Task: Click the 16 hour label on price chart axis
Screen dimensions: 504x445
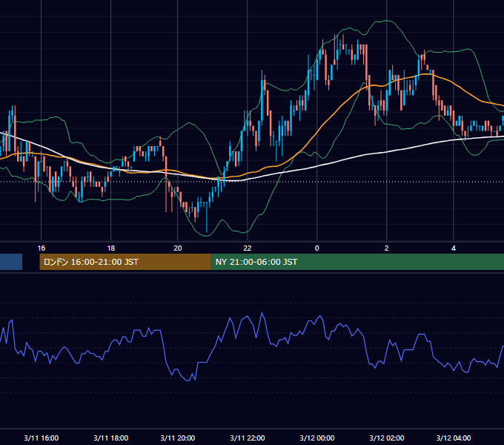Action: pyautogui.click(x=42, y=248)
